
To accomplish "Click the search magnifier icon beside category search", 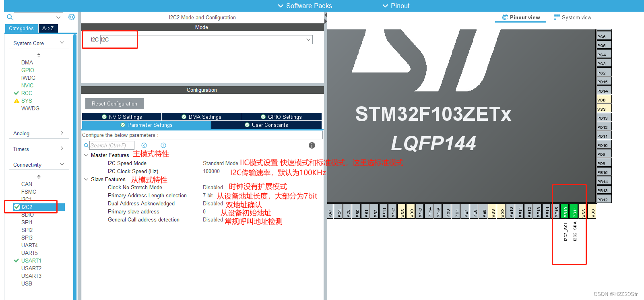I will (10, 17).
